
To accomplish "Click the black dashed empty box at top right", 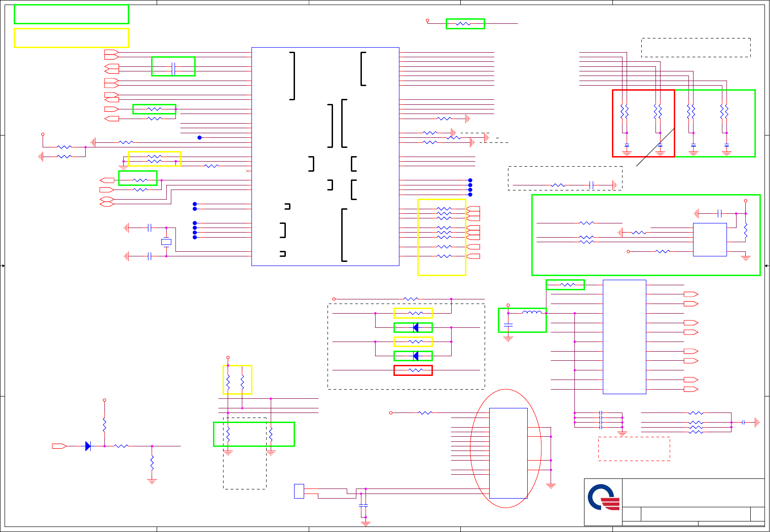I will (x=696, y=48).
